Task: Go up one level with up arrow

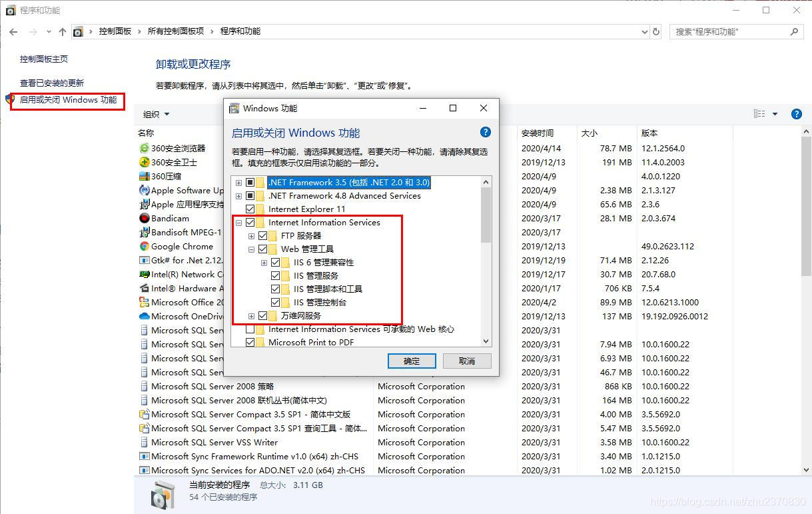Action: [63, 31]
